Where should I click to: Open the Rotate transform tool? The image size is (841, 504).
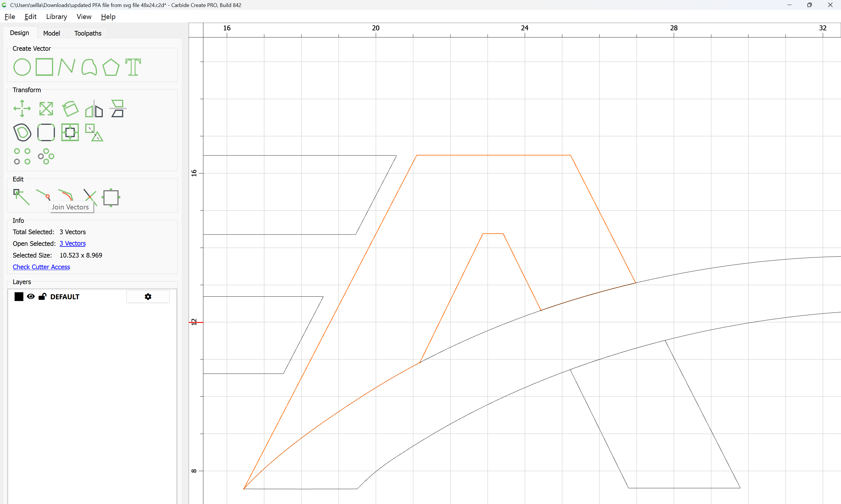(x=70, y=108)
